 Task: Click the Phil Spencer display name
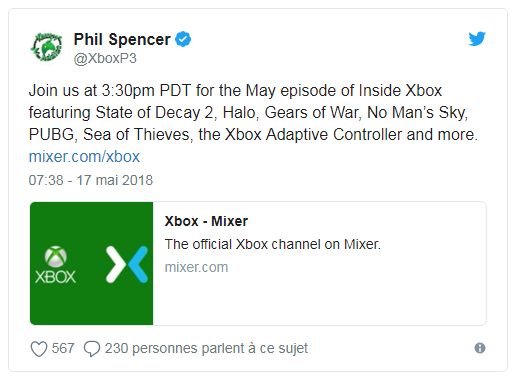click(x=122, y=39)
